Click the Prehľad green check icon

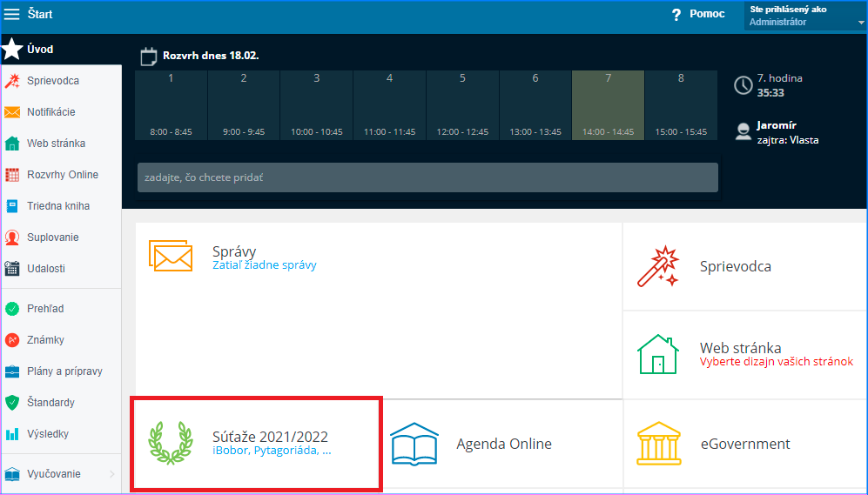pos(12,309)
